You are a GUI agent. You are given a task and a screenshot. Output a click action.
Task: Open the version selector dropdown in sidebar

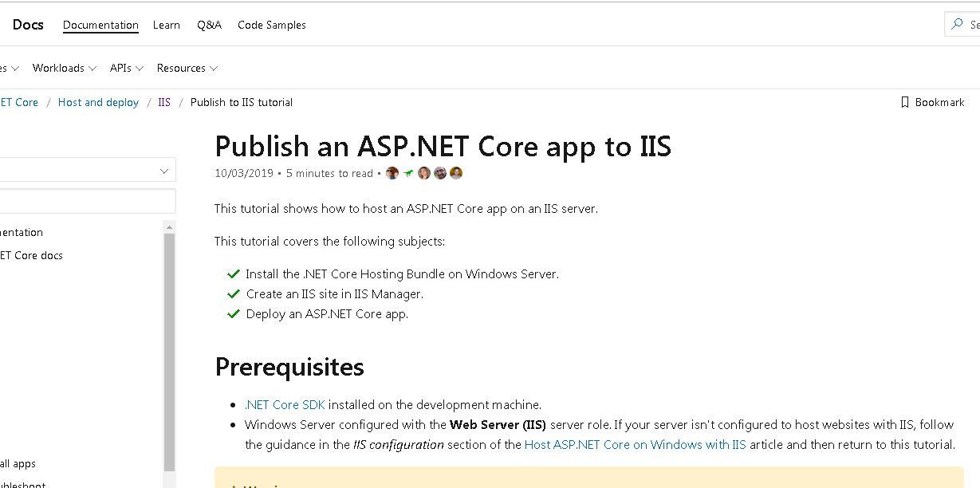point(88,170)
